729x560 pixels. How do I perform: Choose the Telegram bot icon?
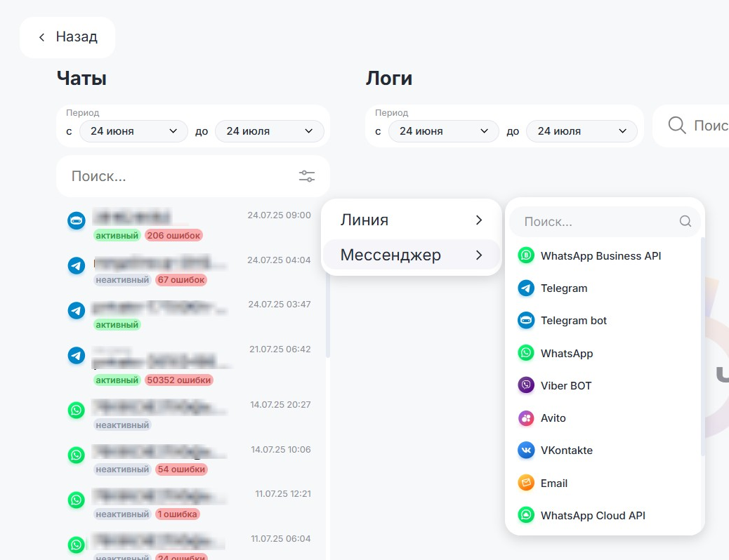pos(526,321)
